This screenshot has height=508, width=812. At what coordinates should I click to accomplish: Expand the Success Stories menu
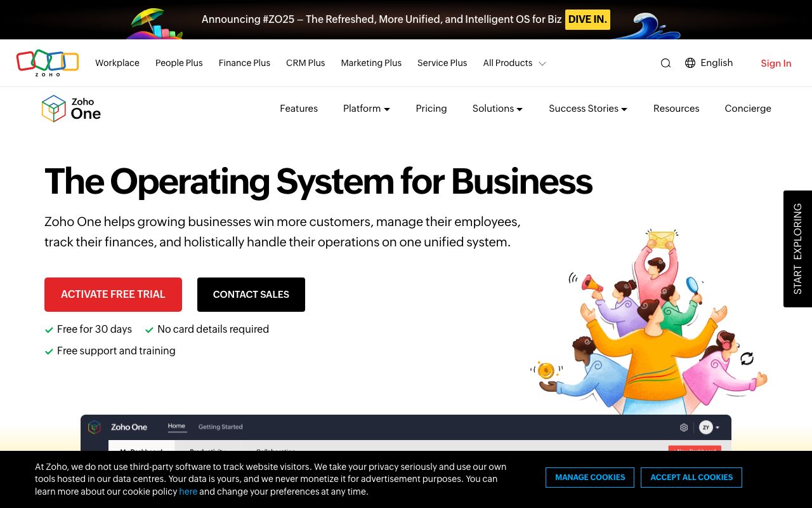[588, 109]
